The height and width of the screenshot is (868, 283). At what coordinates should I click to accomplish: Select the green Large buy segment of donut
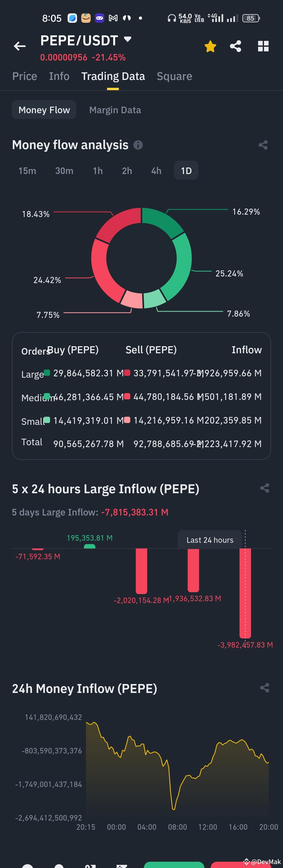158,219
